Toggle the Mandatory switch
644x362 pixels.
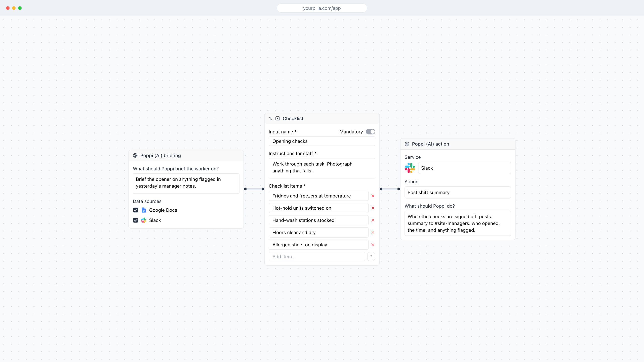(370, 132)
